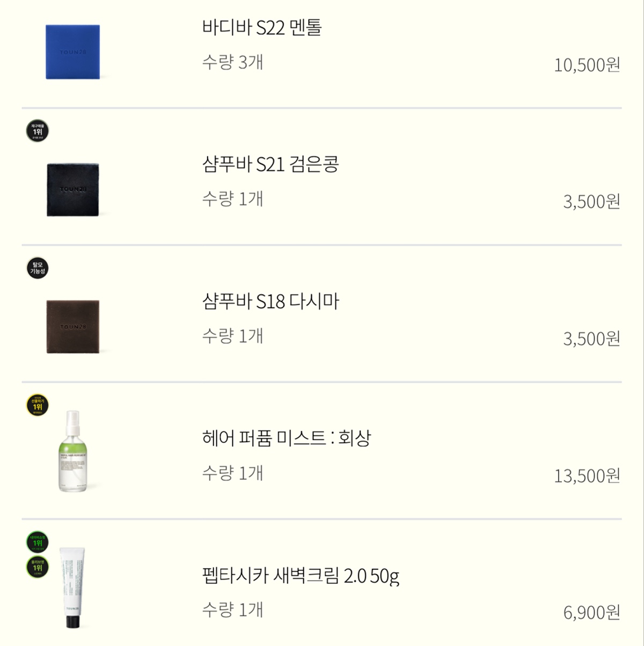Open the 샴푸바 S21 검은콩 product title

(270, 164)
